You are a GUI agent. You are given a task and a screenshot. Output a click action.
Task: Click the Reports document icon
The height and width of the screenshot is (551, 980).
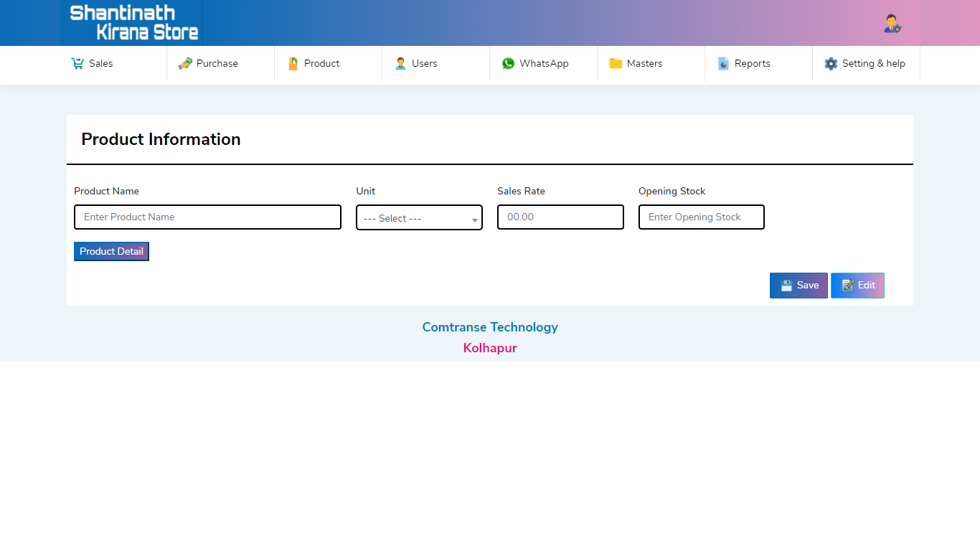pyautogui.click(x=723, y=63)
